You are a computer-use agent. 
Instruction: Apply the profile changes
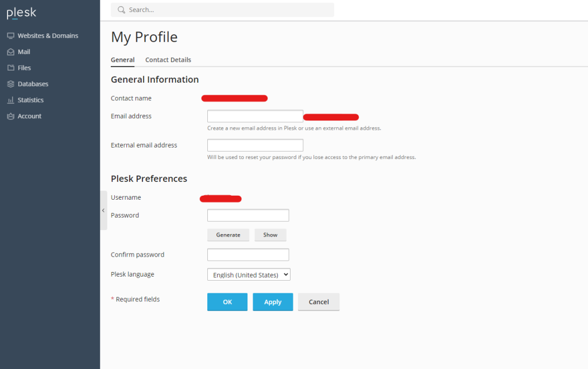(x=273, y=302)
